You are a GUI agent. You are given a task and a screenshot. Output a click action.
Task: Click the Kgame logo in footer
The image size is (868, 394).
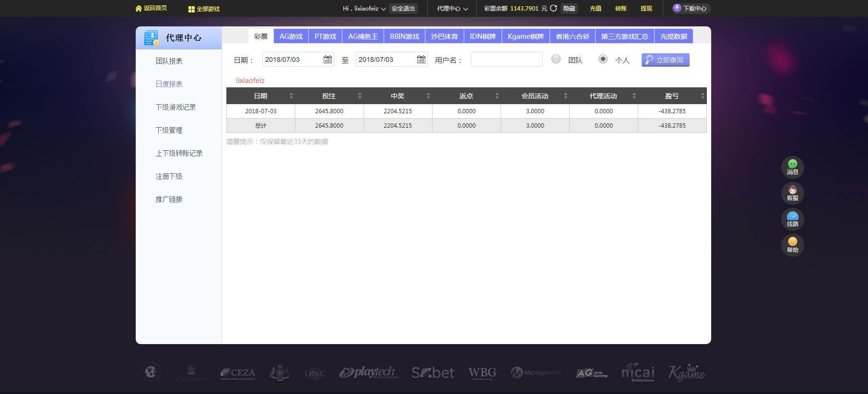coord(687,372)
